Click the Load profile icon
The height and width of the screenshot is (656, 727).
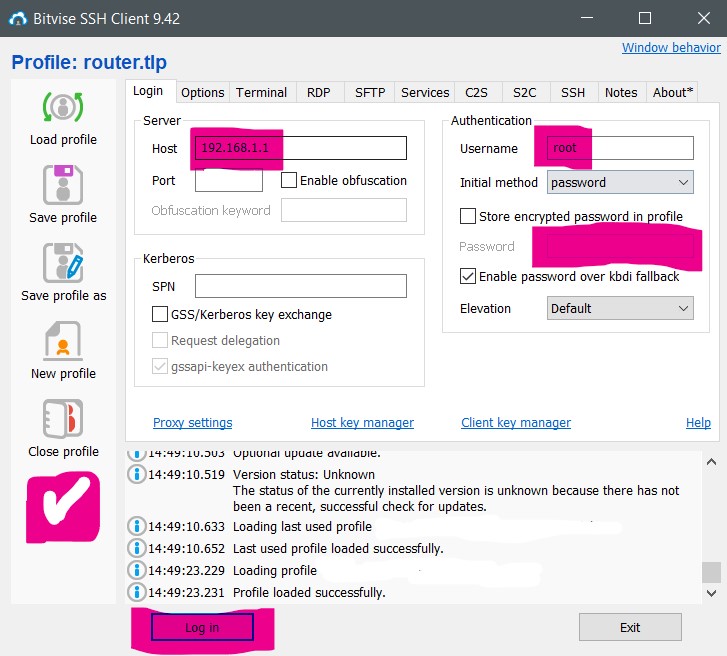click(63, 107)
